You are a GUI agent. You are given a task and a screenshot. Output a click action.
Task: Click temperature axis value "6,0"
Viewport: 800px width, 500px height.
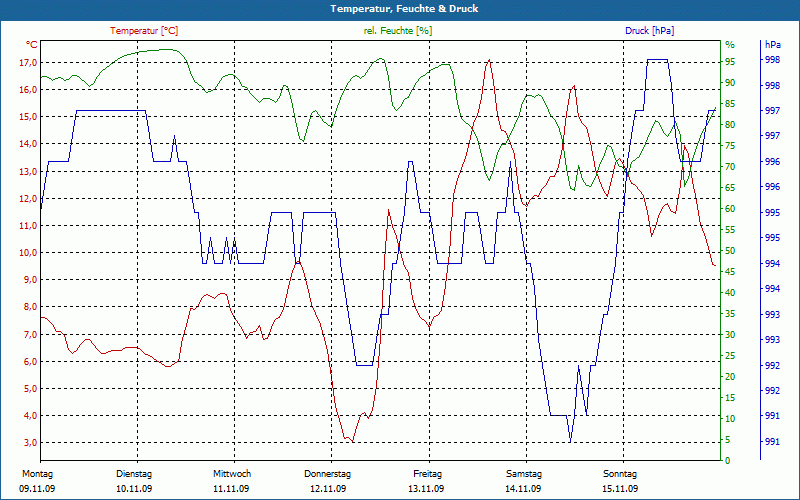[x=30, y=361]
